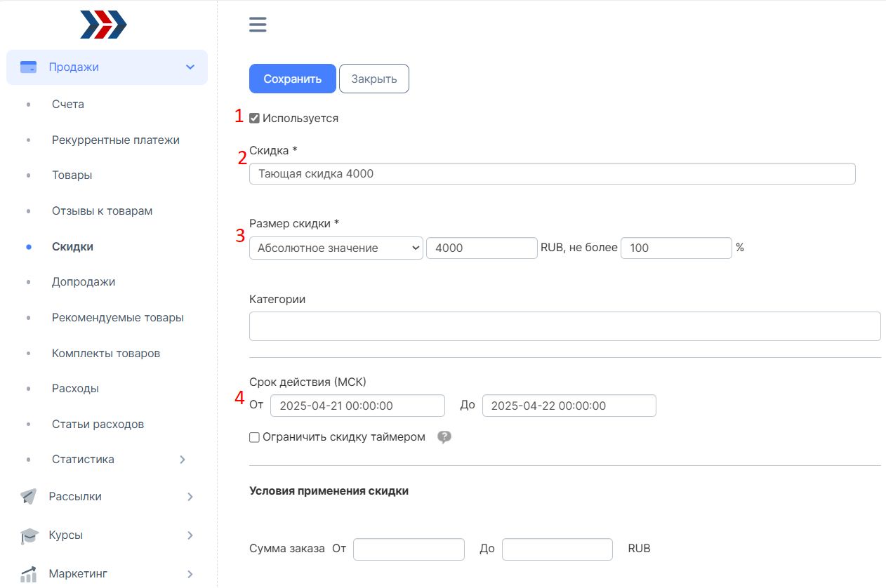Toggle the Используется checkbox
This screenshot has height=588, width=886.
coord(254,119)
